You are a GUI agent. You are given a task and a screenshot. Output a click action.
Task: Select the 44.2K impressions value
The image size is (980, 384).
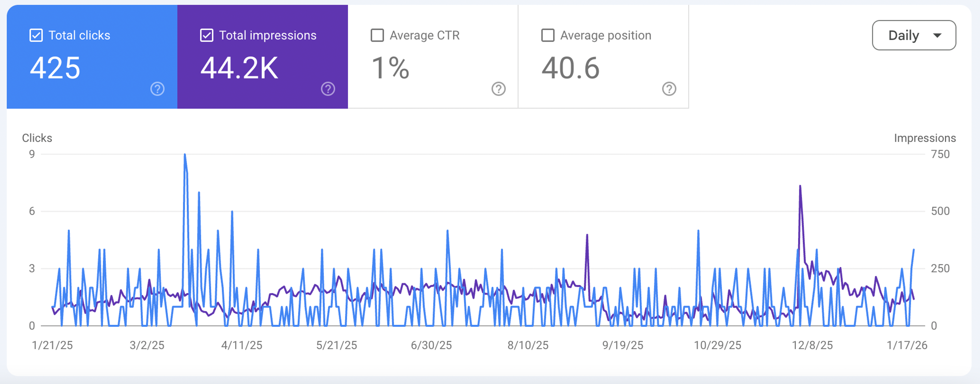coord(239,68)
